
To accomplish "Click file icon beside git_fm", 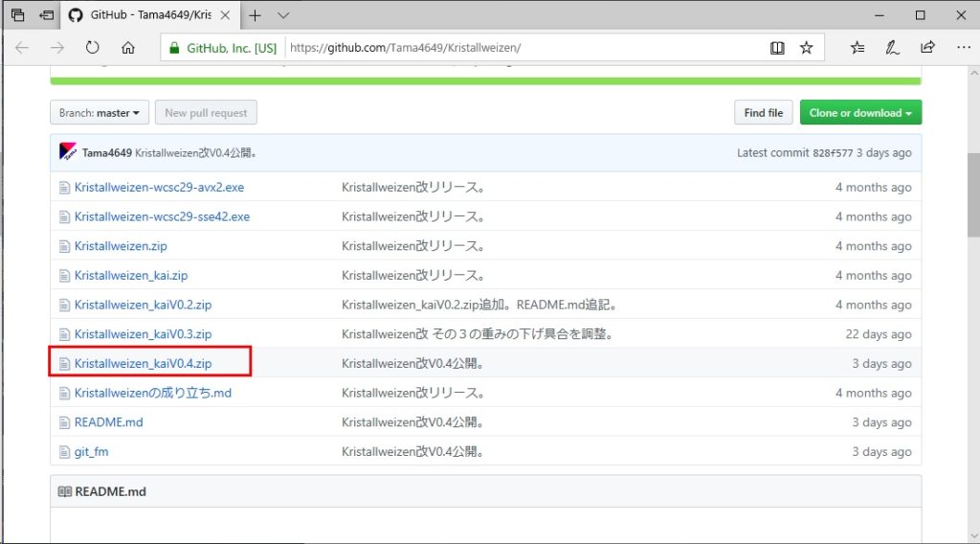I will coord(64,452).
